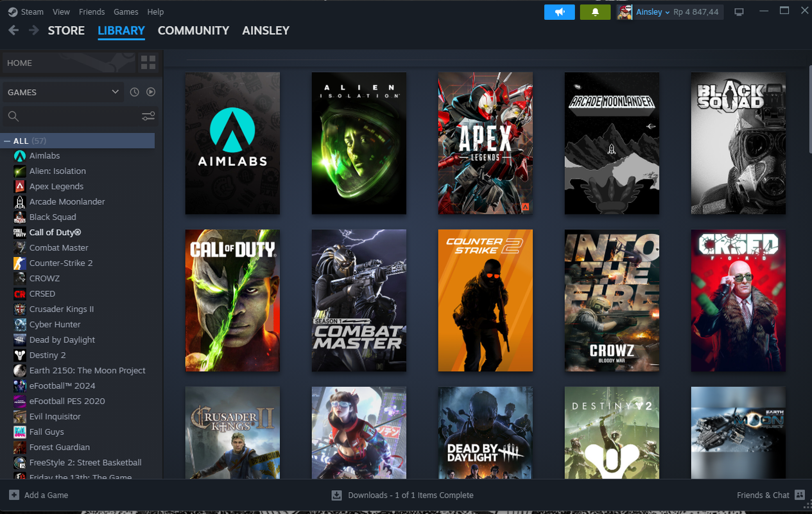Click the search magnifier icon

(13, 116)
